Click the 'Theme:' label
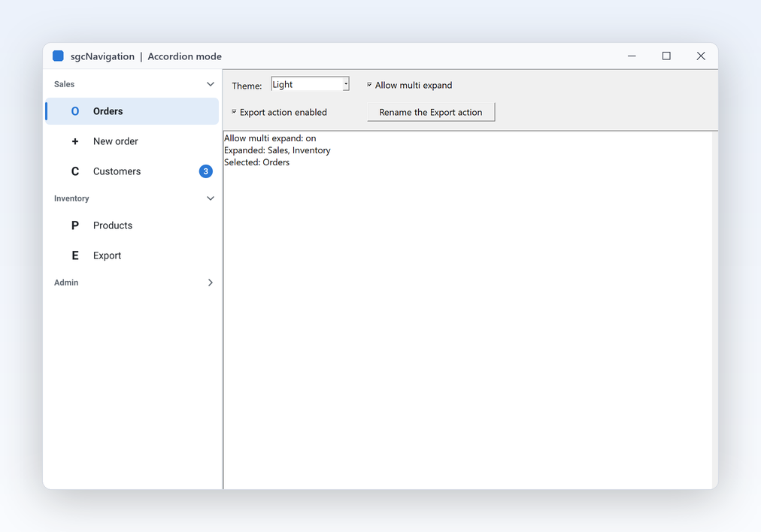761x532 pixels. click(x=247, y=86)
